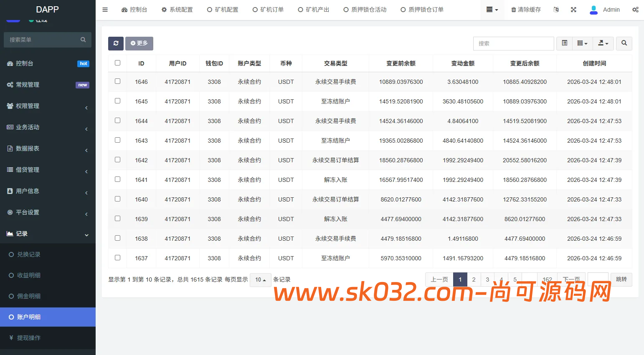
Task: Click the page number jump input
Action: [x=598, y=279]
